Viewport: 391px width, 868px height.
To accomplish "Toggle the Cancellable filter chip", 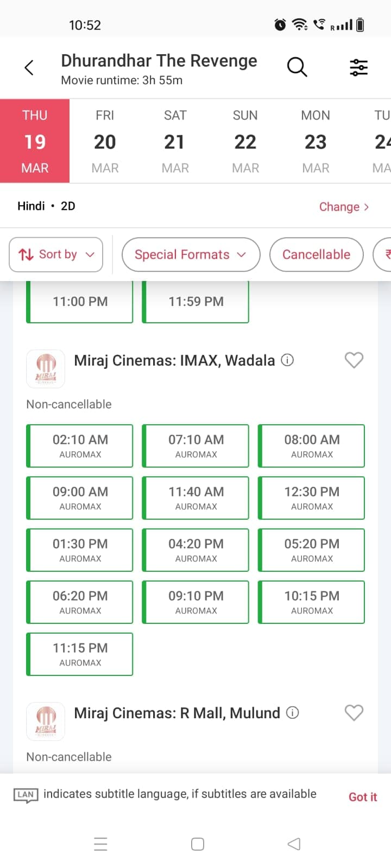I will pos(316,254).
